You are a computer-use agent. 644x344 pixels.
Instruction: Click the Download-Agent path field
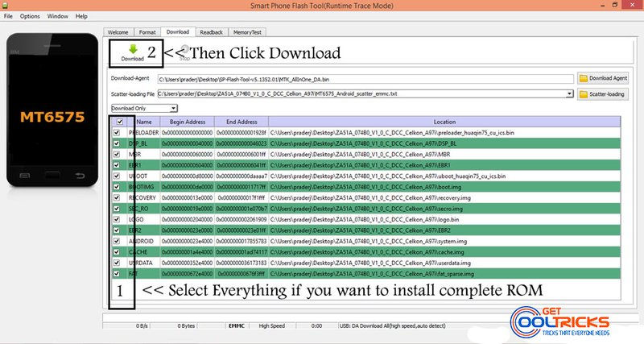click(365, 79)
